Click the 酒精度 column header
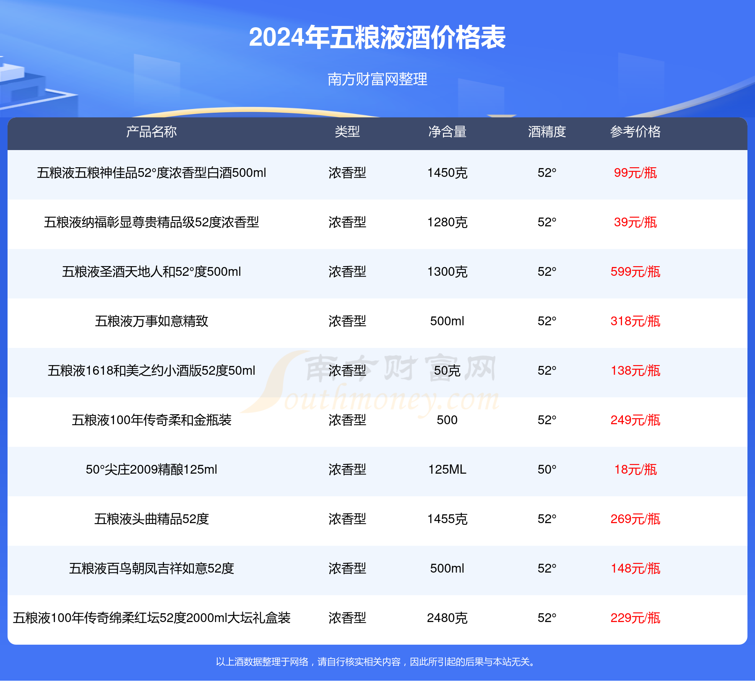Viewport: 755px width, 700px height. (547, 132)
